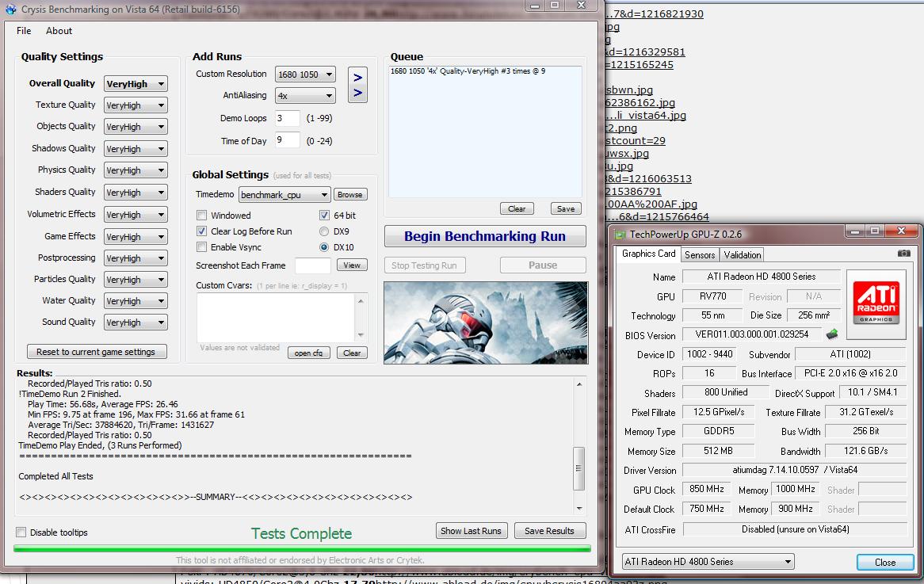Click the GPU Clock 850 MHz field
Viewport: 924px width, 584px height.
706,489
